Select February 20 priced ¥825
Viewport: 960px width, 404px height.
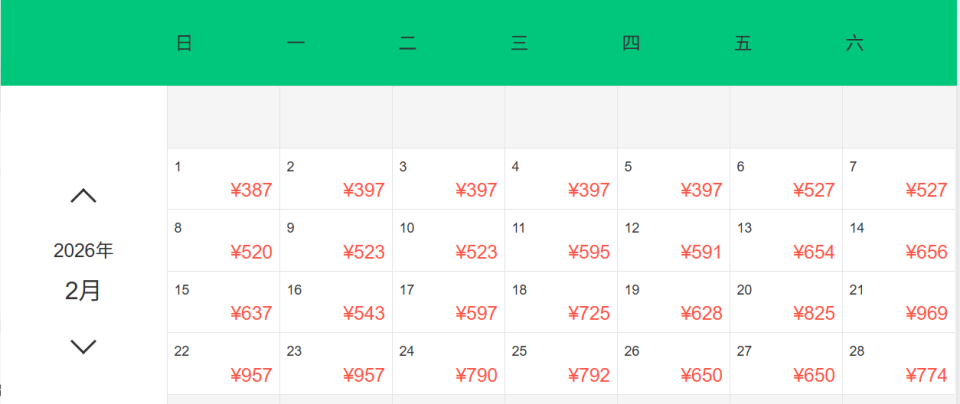point(786,302)
